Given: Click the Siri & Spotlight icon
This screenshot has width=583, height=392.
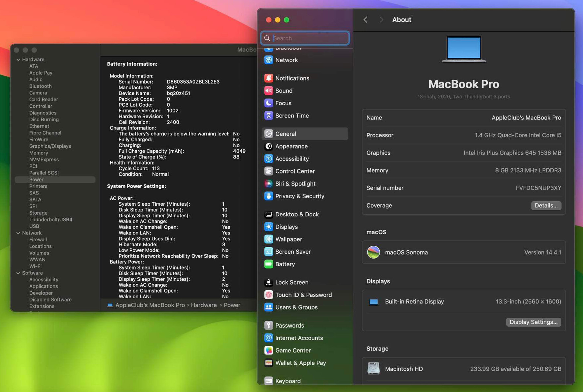Looking at the screenshot, I should pyautogui.click(x=269, y=184).
